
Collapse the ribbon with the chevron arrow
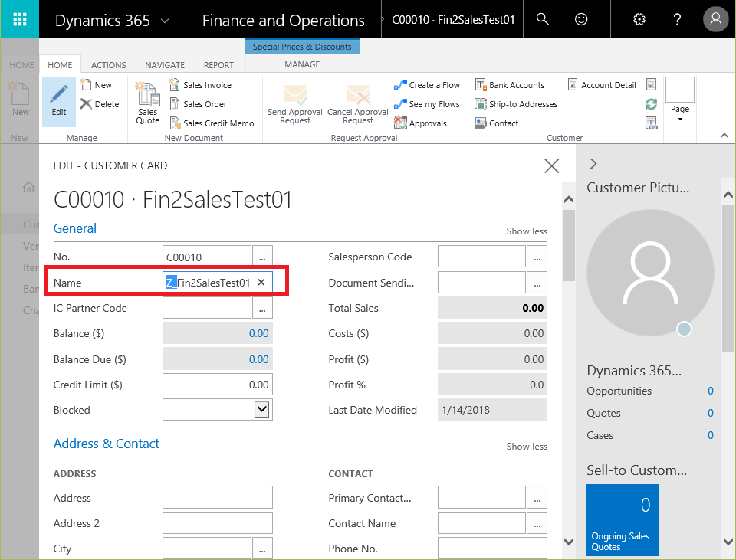724,136
